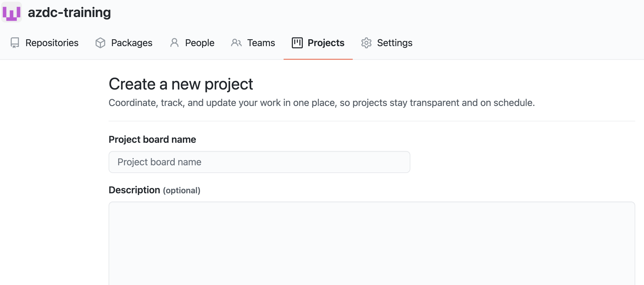
Task: Select the Projects tab
Action: click(x=326, y=43)
